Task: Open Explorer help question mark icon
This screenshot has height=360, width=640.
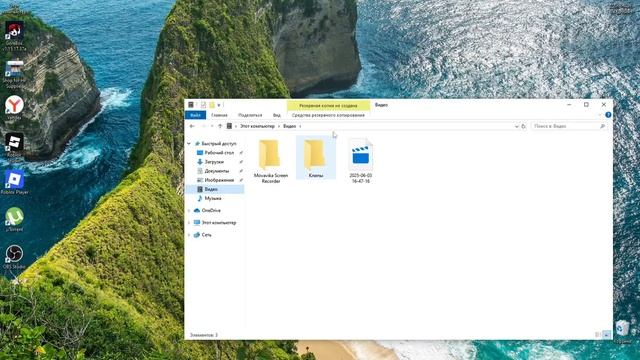Action: click(x=608, y=115)
